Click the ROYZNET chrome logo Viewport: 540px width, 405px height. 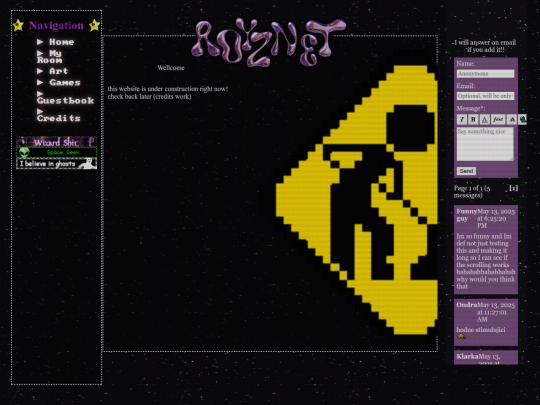coord(269,42)
